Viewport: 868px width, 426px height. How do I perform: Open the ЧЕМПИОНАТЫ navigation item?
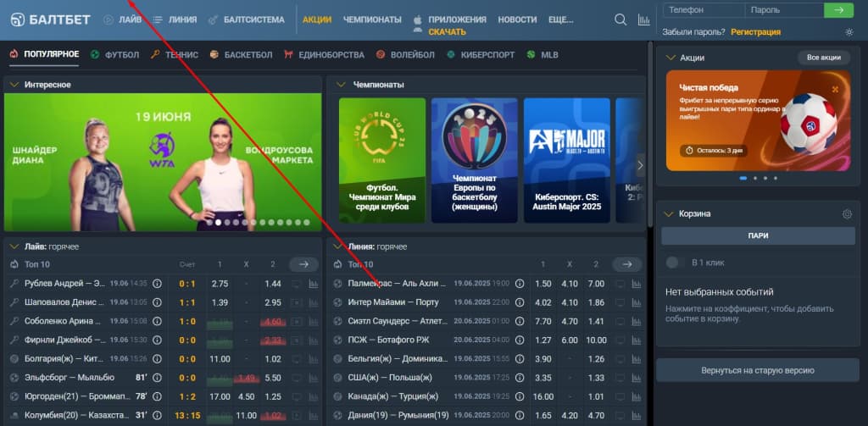click(372, 19)
